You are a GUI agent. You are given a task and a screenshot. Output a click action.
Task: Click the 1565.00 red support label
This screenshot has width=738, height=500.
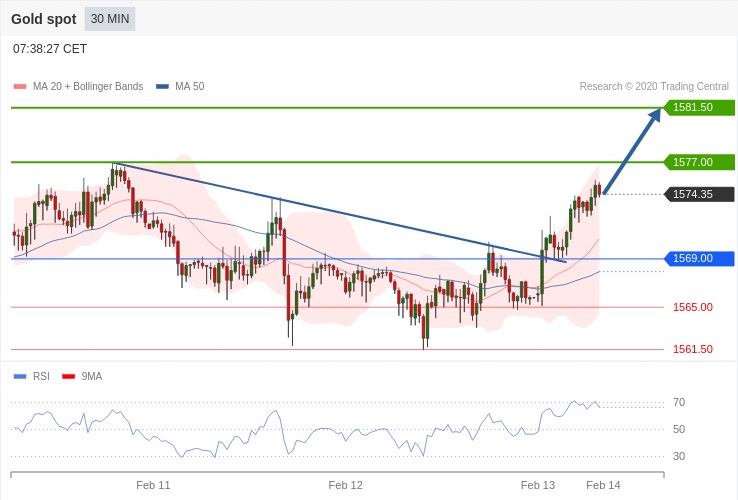(x=692, y=307)
